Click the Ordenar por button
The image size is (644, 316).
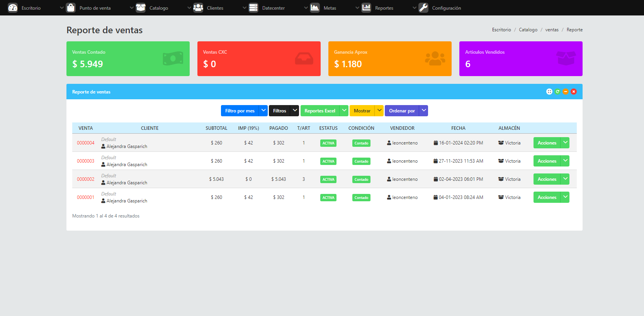coord(402,110)
